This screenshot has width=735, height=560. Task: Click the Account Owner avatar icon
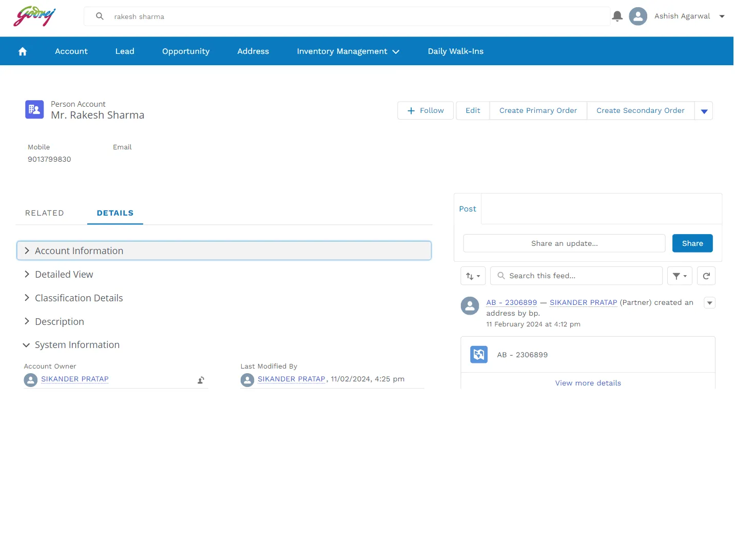[31, 380]
